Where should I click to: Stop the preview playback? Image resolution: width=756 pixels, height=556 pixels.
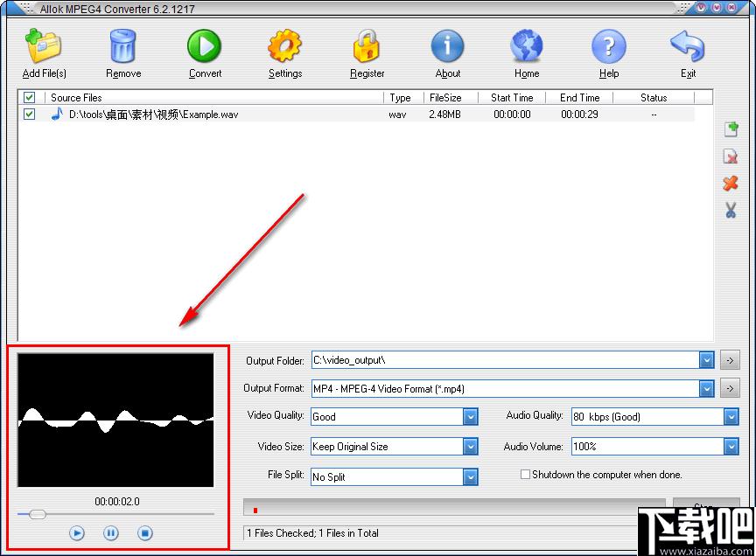tap(145, 533)
